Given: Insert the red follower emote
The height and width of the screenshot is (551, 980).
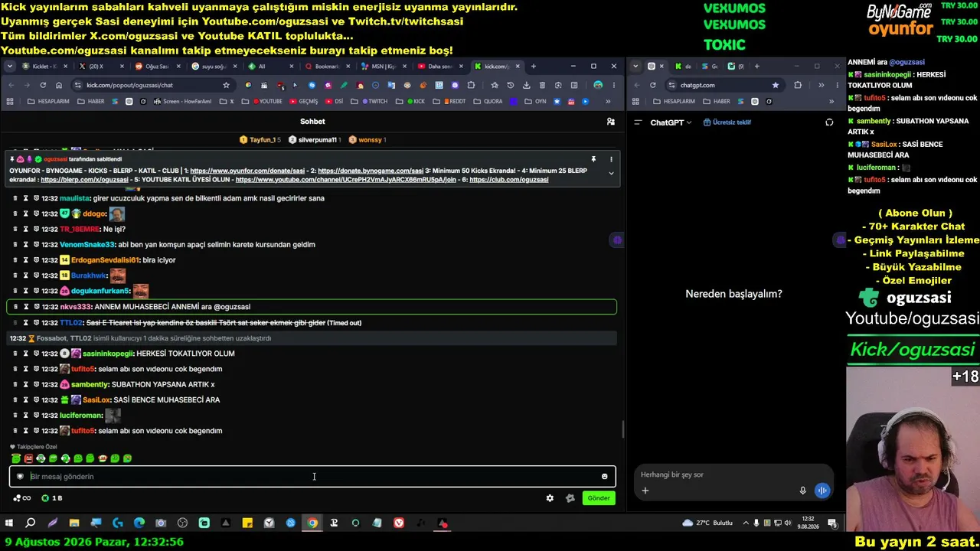Looking at the screenshot, I should (x=28, y=458).
